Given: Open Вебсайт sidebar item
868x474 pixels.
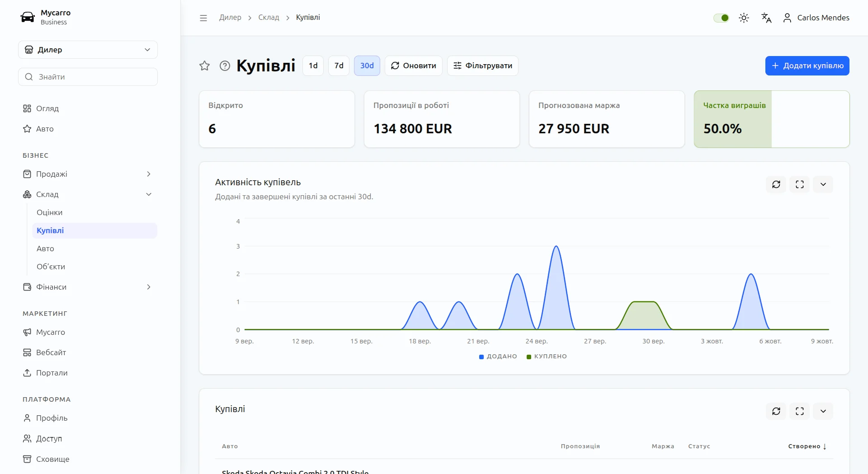Looking at the screenshot, I should click(x=88, y=352).
